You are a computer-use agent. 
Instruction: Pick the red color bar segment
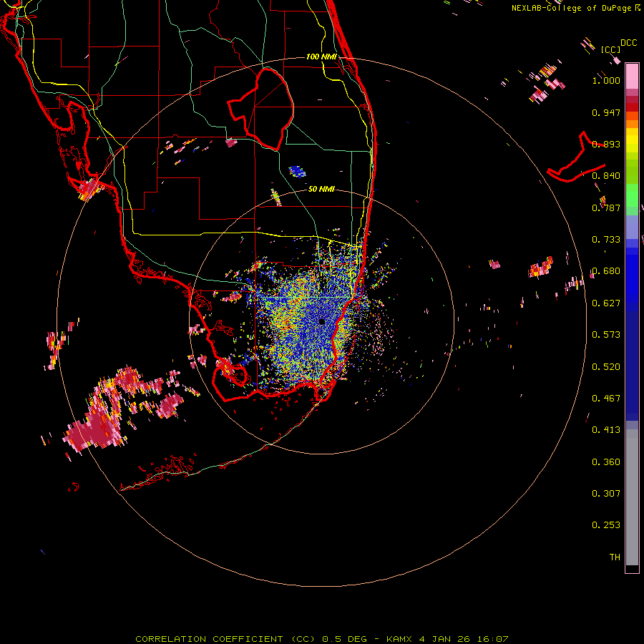632,107
